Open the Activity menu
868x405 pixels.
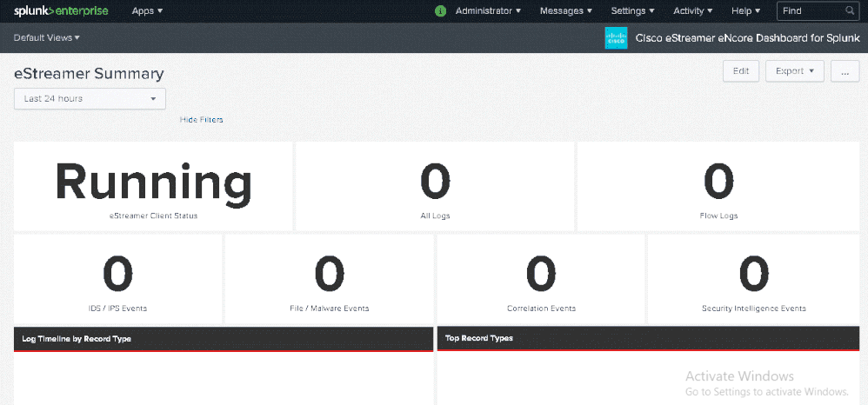[x=692, y=10]
